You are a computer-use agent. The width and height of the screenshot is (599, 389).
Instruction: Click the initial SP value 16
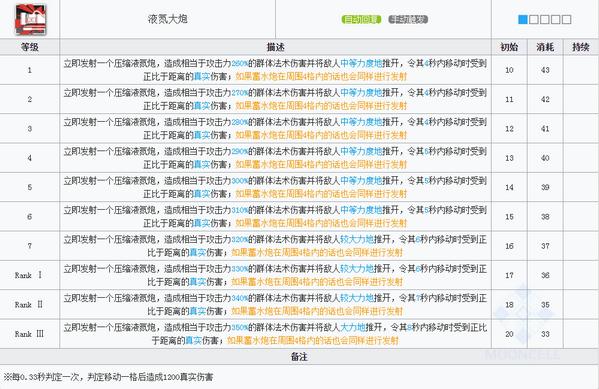click(x=509, y=246)
